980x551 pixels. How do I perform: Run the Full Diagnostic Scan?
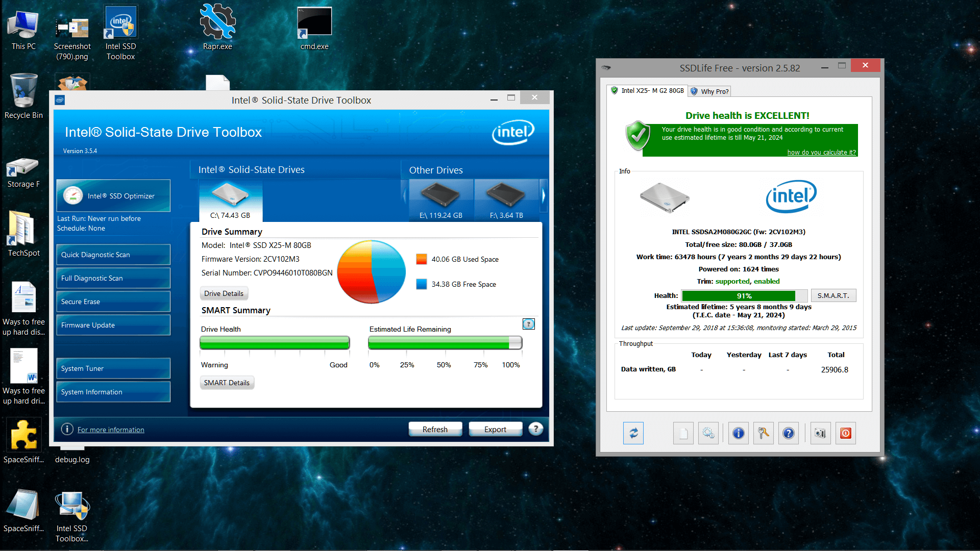[113, 278]
